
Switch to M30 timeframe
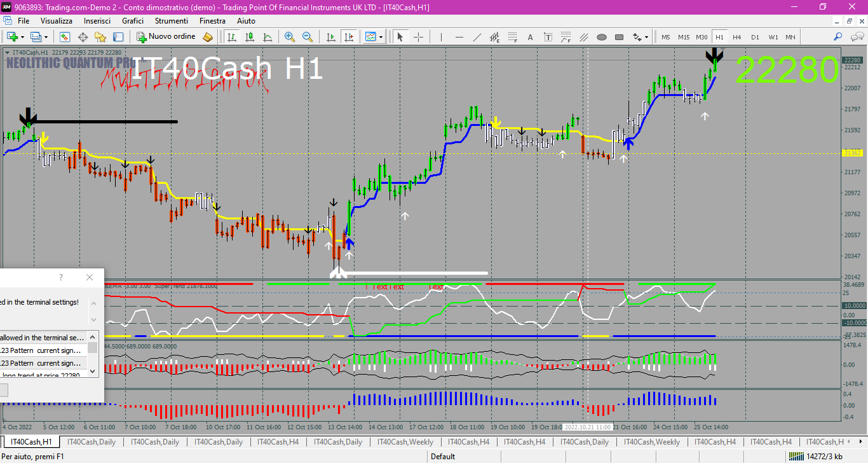[x=702, y=37]
